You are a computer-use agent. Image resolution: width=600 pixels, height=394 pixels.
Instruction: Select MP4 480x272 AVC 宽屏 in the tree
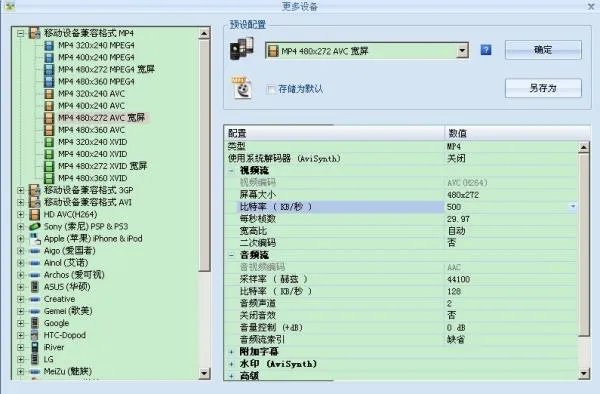click(101, 118)
